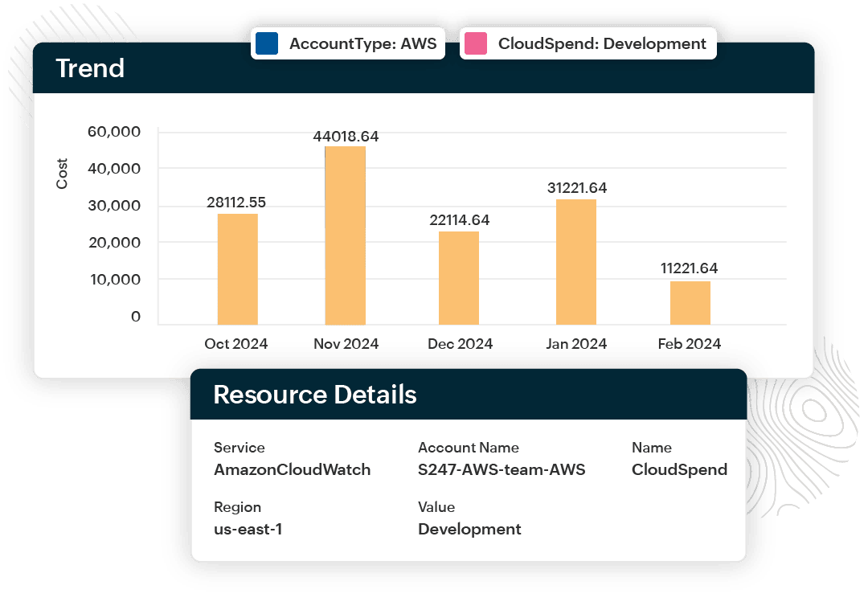The image size is (868, 606).
Task: Click the Development value field
Action: (x=469, y=529)
